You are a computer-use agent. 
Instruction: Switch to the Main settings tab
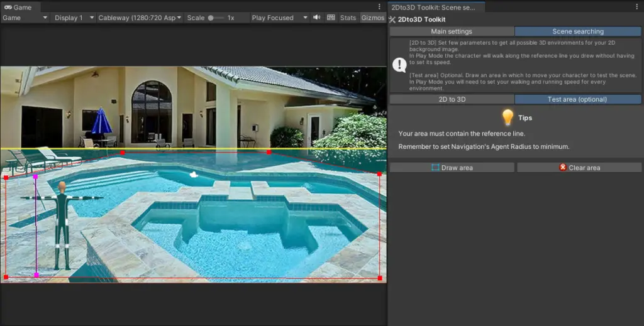[451, 31]
